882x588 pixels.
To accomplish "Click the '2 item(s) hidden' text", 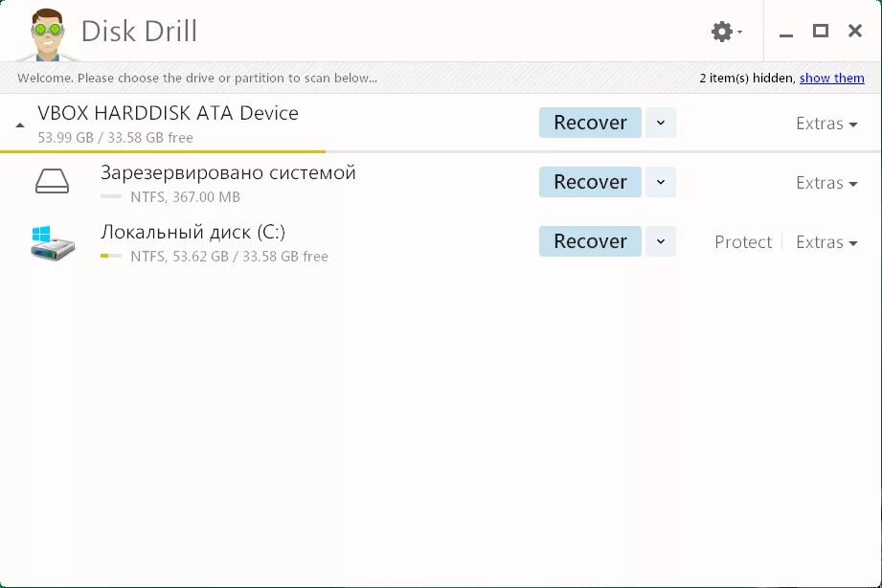I will tap(747, 79).
